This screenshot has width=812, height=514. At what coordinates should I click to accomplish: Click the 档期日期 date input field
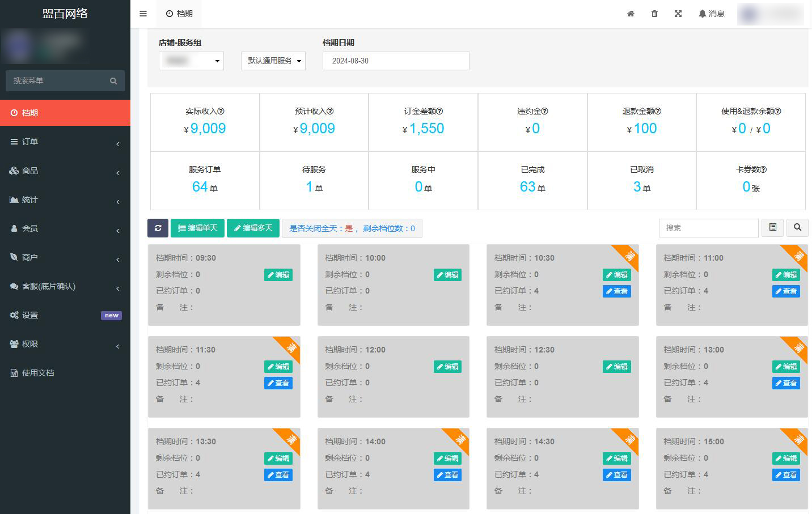pos(396,61)
